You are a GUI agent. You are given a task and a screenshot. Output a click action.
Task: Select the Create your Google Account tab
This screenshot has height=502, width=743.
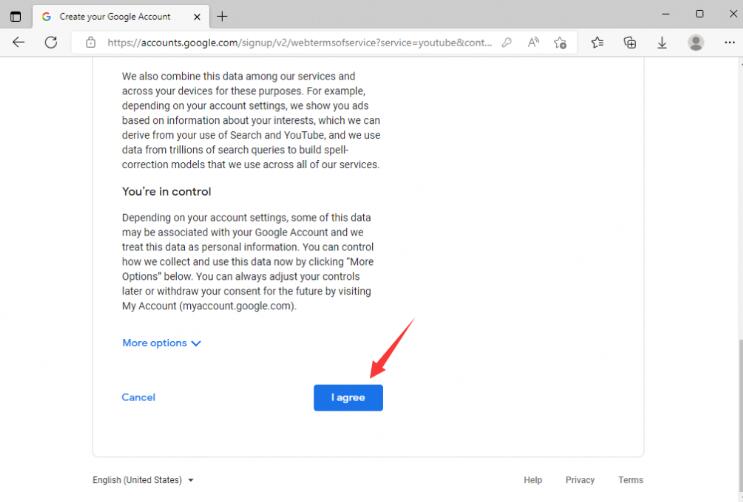coord(121,17)
